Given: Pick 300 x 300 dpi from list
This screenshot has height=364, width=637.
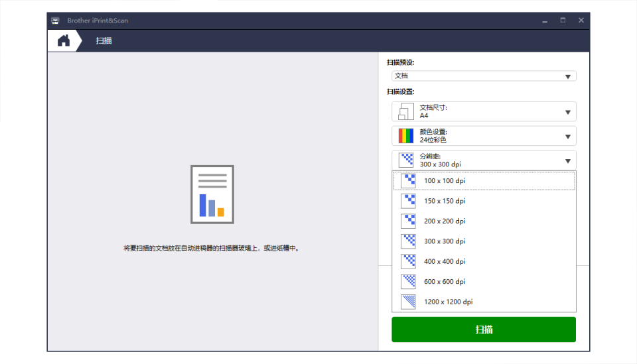Looking at the screenshot, I should click(484, 241).
